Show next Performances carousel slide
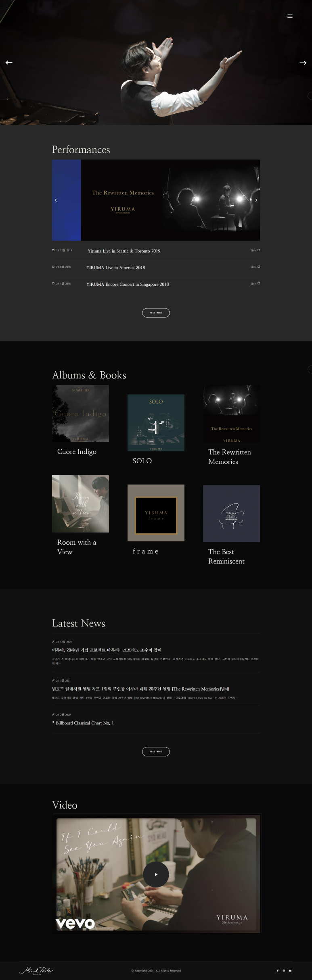312x980 pixels. 256,200
